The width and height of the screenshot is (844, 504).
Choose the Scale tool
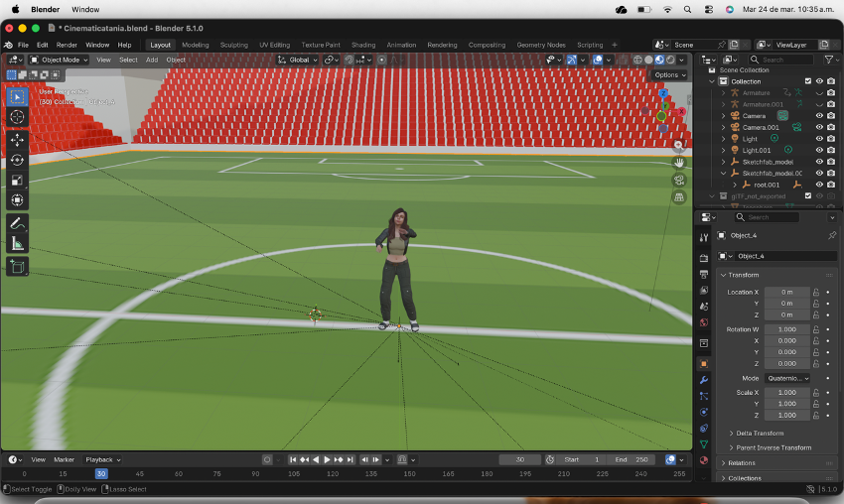click(17, 180)
